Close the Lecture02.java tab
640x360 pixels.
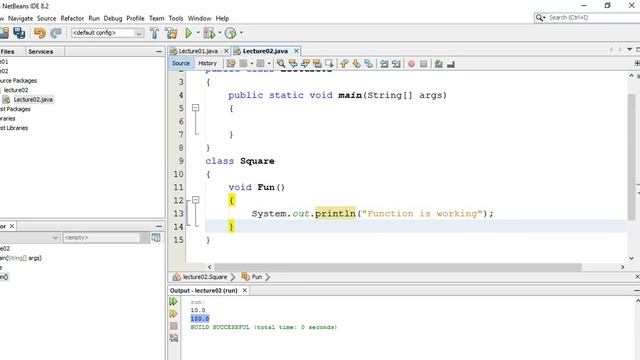click(x=296, y=51)
